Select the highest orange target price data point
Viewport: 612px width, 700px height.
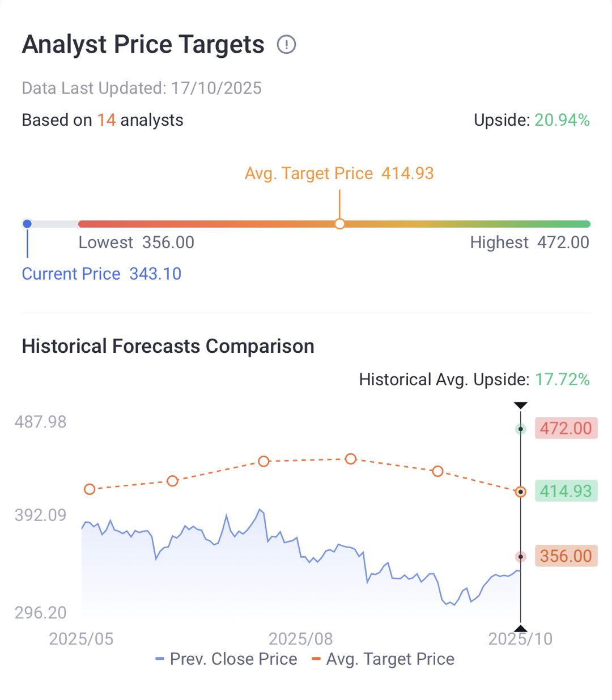click(x=351, y=459)
